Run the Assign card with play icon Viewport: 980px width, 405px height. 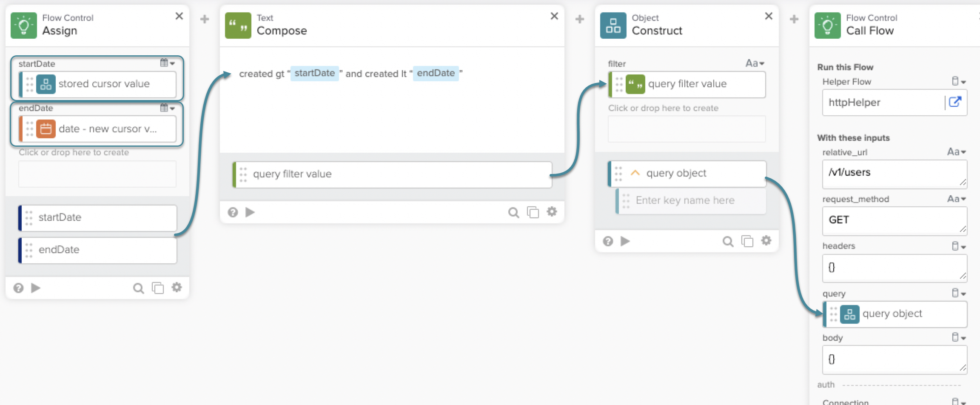coord(36,288)
